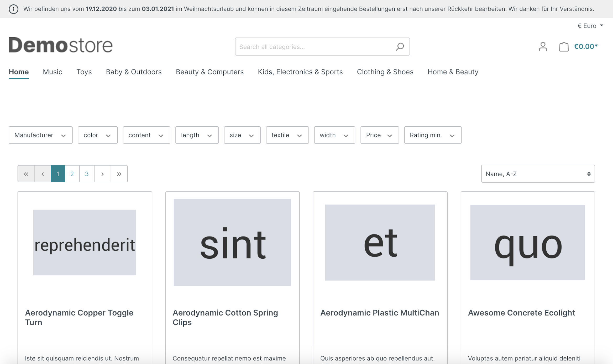Image resolution: width=613 pixels, height=364 pixels.
Task: Open Aerodynamic Plastic MultiChan product link
Action: pos(379,313)
